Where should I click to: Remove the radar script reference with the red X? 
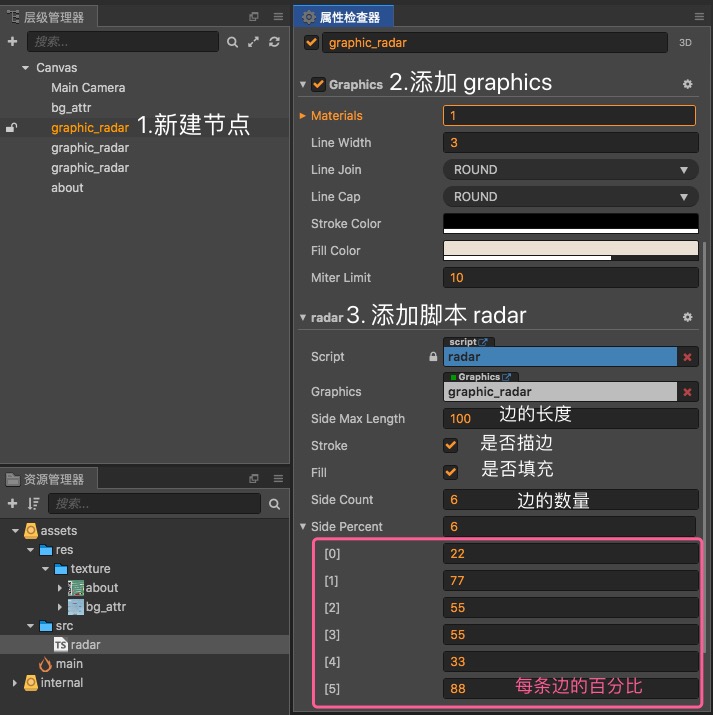pyautogui.click(x=687, y=357)
